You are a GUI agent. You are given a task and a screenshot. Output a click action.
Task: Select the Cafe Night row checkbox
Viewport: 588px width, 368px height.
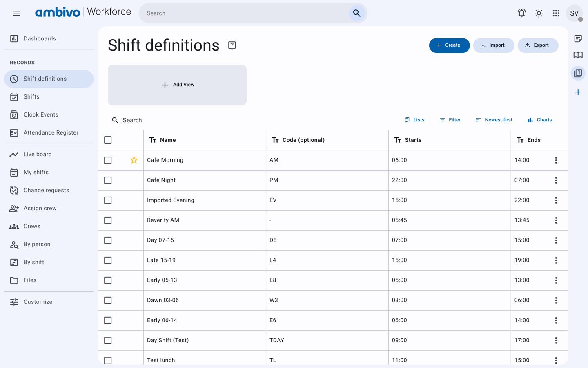108,180
